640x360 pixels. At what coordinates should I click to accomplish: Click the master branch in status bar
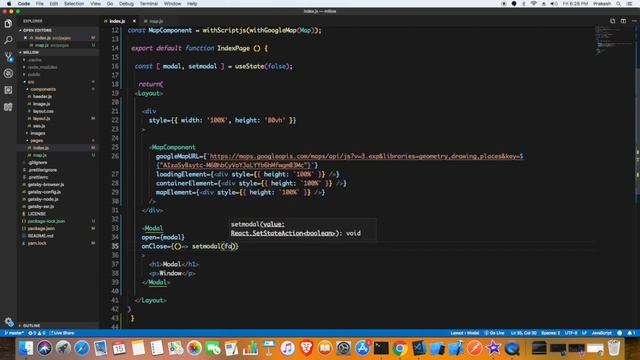pyautogui.click(x=13, y=333)
